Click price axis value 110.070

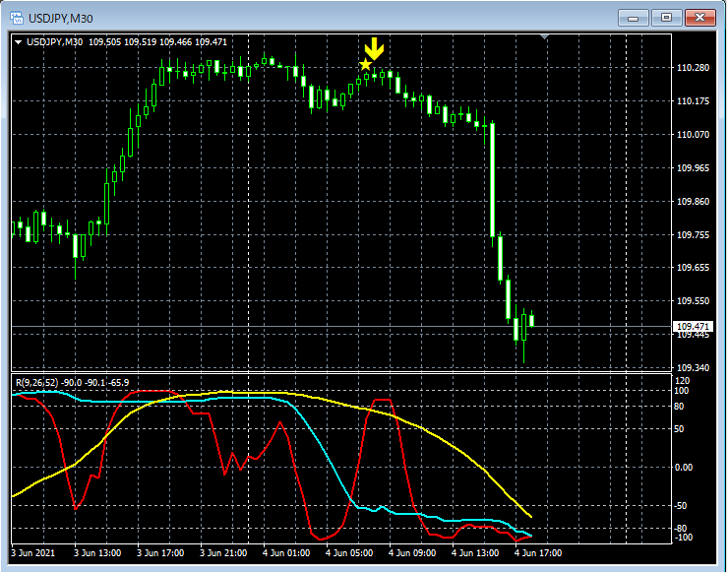pyautogui.click(x=694, y=135)
